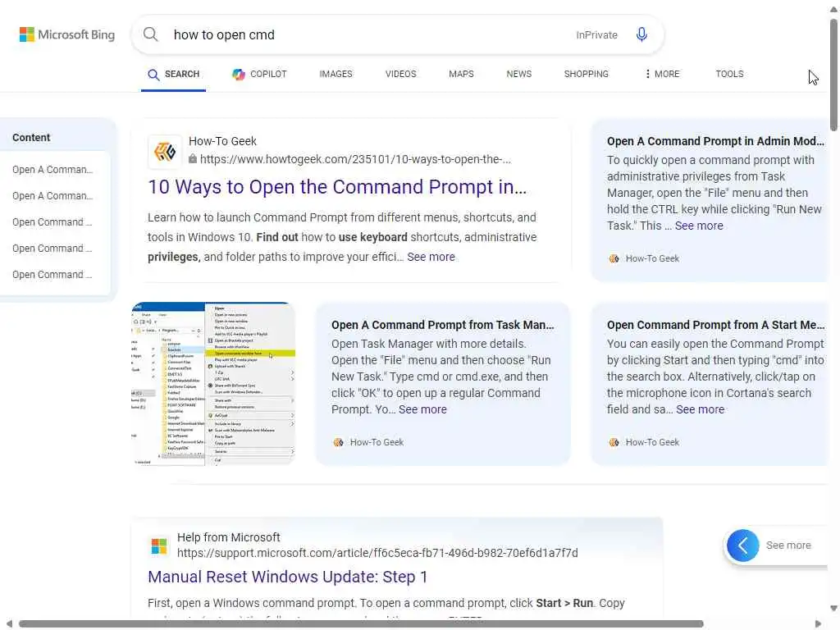
Task: Click How-To Geek source under Task Manager card
Action: (368, 442)
